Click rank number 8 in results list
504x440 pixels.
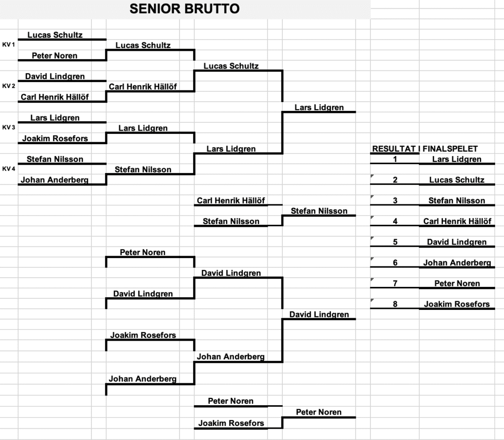point(395,304)
